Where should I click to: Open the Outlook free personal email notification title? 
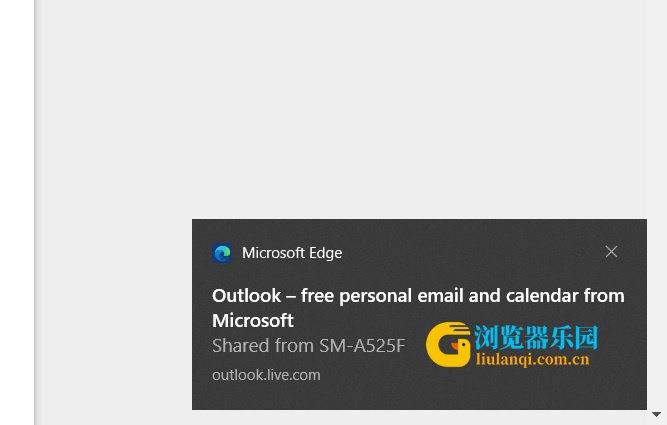click(x=418, y=308)
